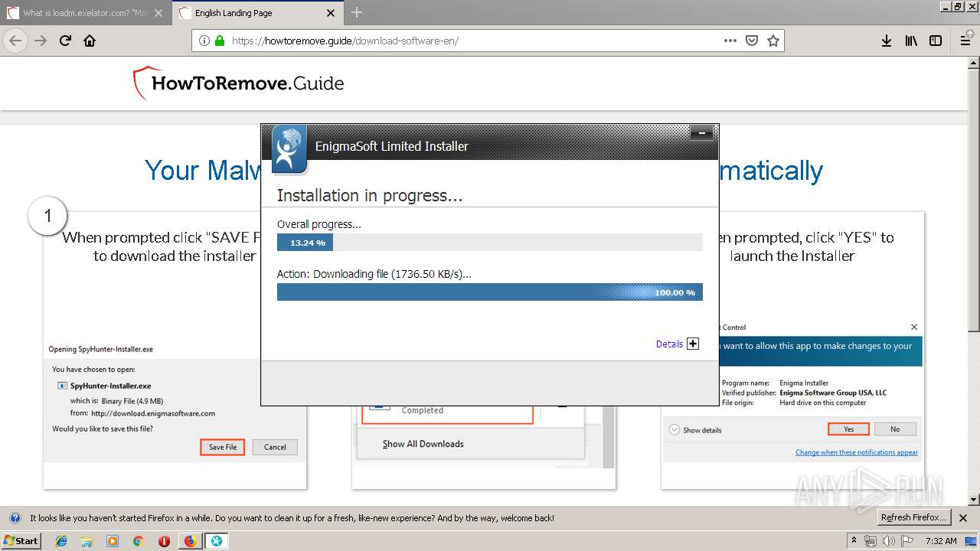
Task: Show site information icon in address bar
Action: (204, 41)
